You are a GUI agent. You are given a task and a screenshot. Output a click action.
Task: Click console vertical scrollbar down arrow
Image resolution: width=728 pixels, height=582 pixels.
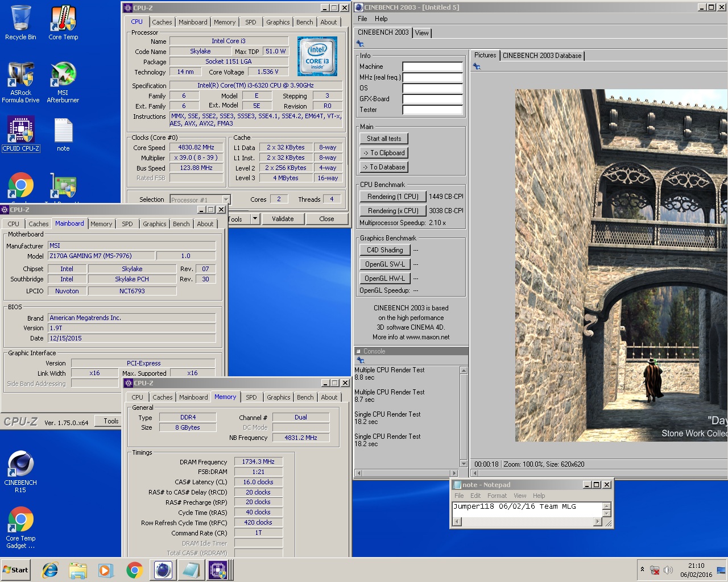(464, 463)
